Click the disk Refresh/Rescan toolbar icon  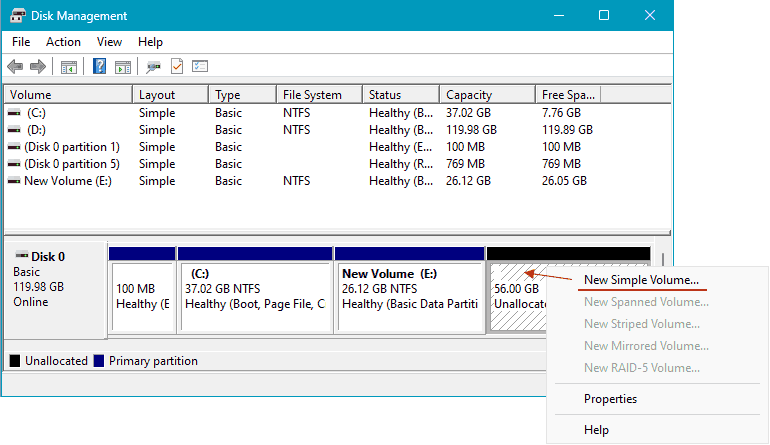click(153, 67)
